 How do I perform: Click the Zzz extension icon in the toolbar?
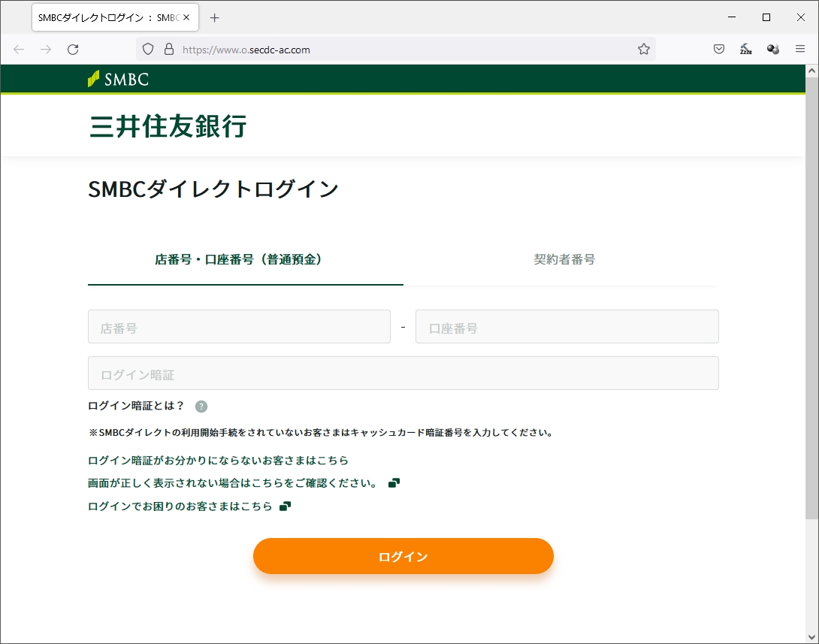[746, 49]
